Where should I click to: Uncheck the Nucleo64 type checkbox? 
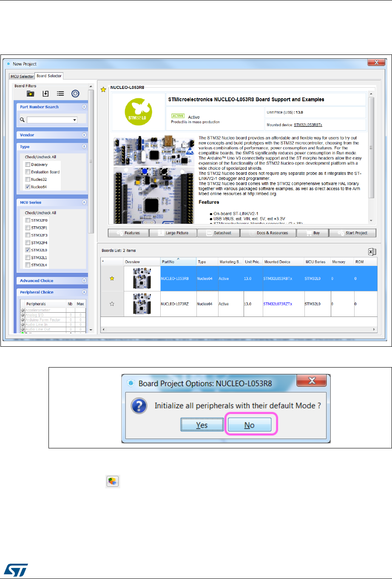tap(28, 187)
